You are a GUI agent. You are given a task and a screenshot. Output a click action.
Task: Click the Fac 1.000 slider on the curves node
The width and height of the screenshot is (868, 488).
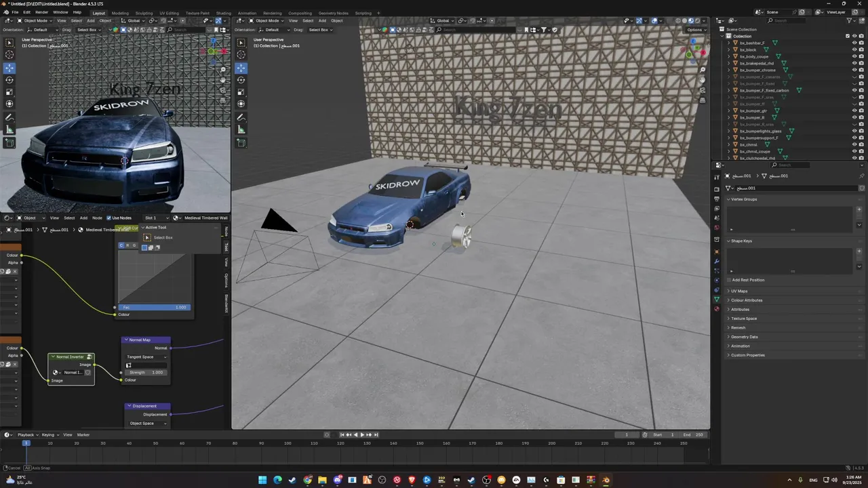point(155,307)
